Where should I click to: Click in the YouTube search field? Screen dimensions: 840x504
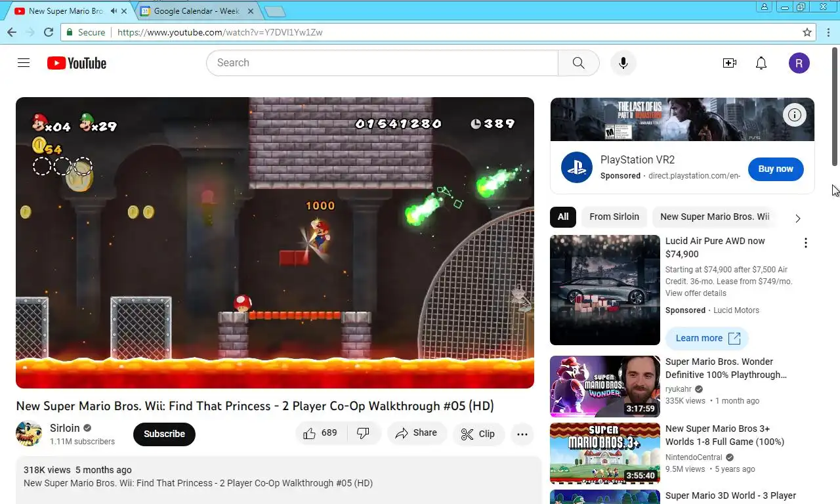pos(382,63)
